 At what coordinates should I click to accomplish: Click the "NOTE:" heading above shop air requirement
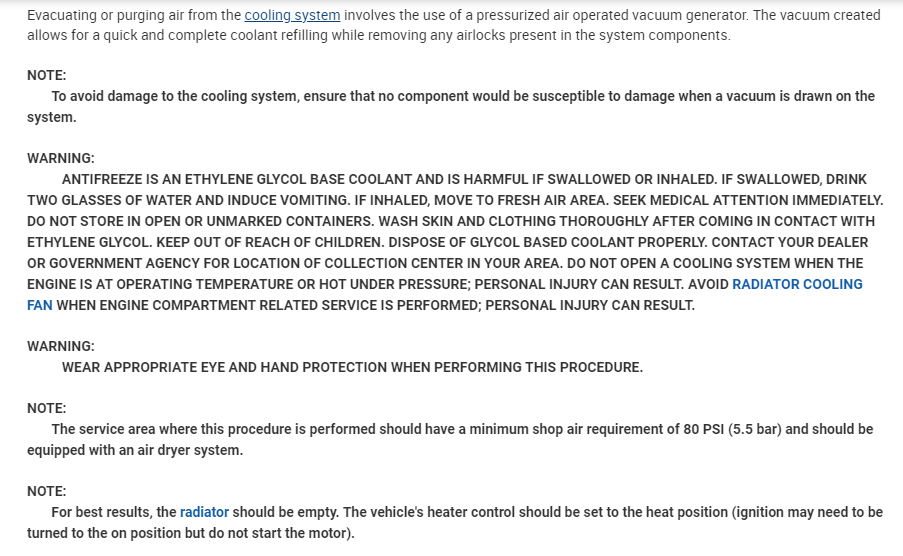(x=46, y=408)
